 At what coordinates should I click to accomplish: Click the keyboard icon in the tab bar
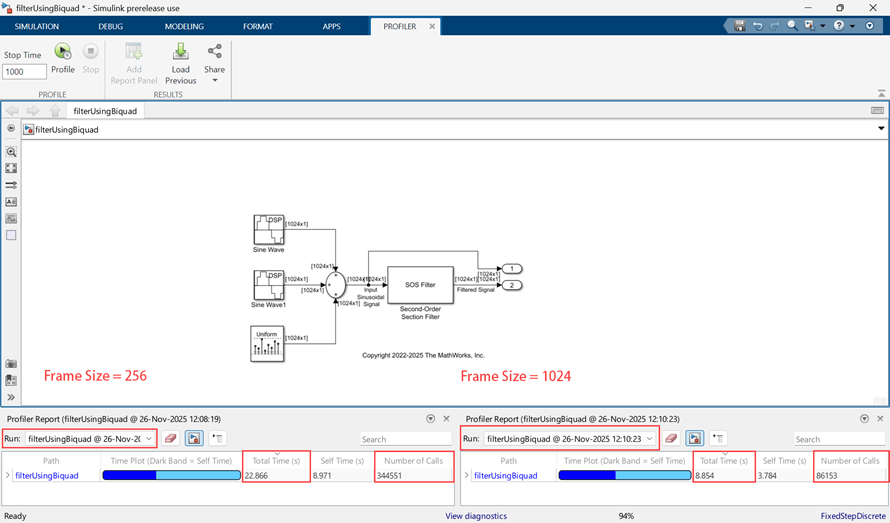point(877,111)
